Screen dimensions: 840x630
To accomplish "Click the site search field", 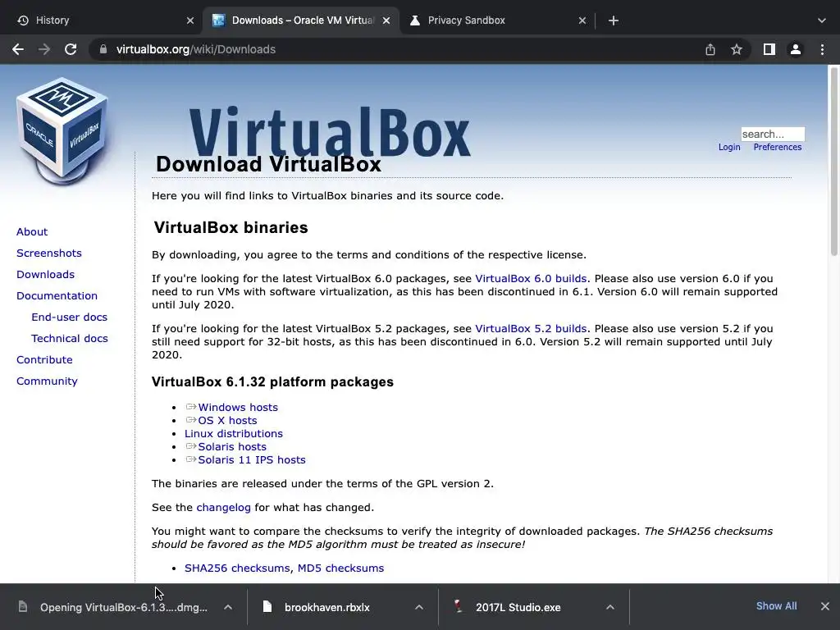I will pyautogui.click(x=773, y=134).
